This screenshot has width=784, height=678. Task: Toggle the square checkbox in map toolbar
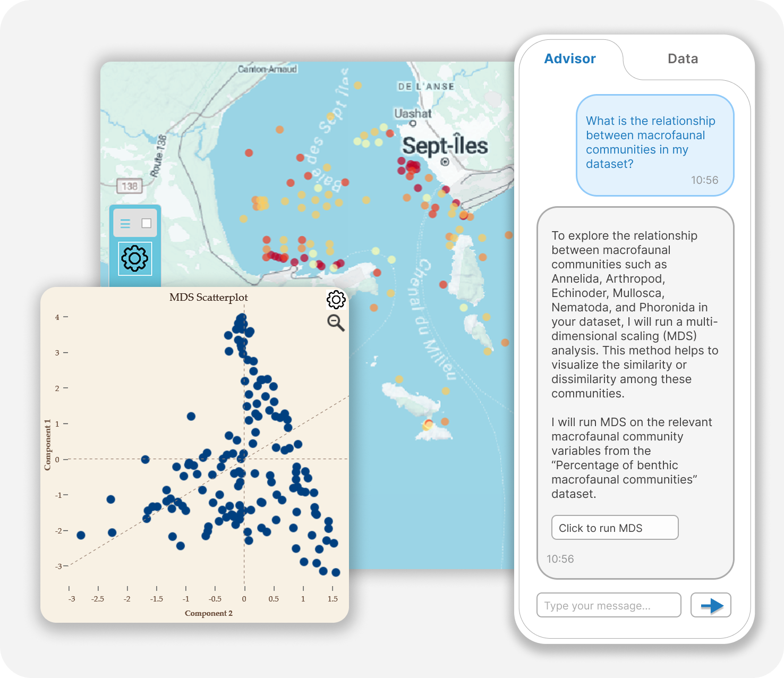point(147,224)
